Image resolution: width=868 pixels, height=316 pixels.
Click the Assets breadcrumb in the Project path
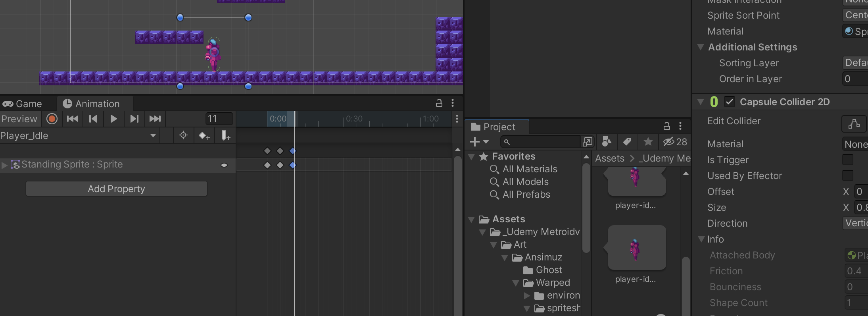coord(610,158)
